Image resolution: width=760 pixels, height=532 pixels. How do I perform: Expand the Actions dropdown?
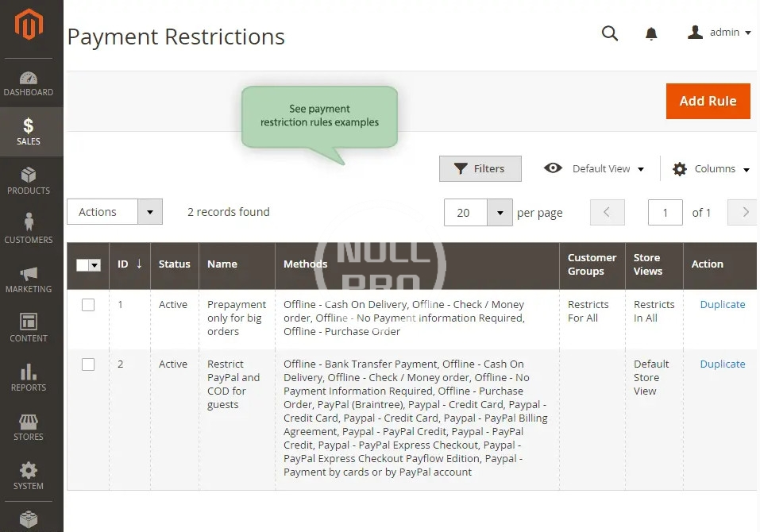coord(149,212)
